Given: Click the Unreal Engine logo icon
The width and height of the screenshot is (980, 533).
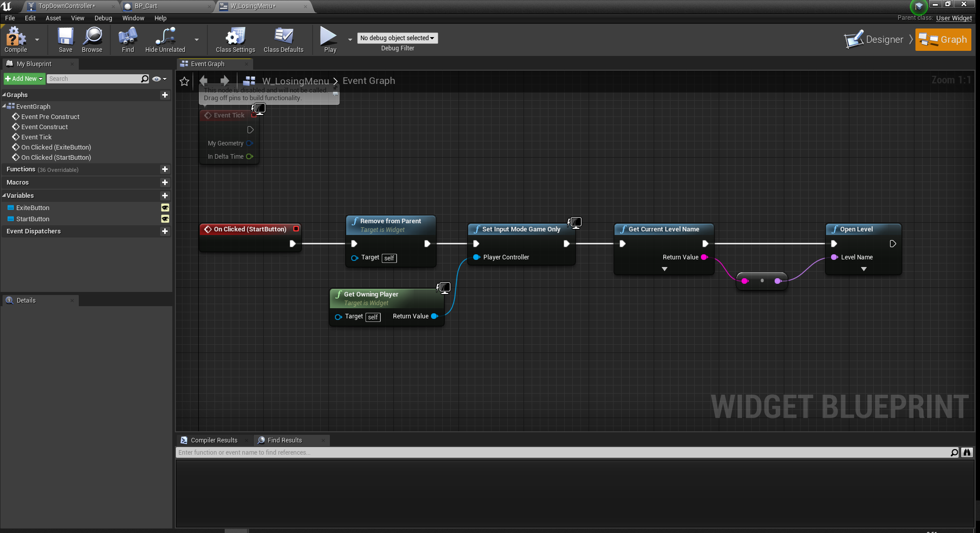Looking at the screenshot, I should pyautogui.click(x=7, y=6).
